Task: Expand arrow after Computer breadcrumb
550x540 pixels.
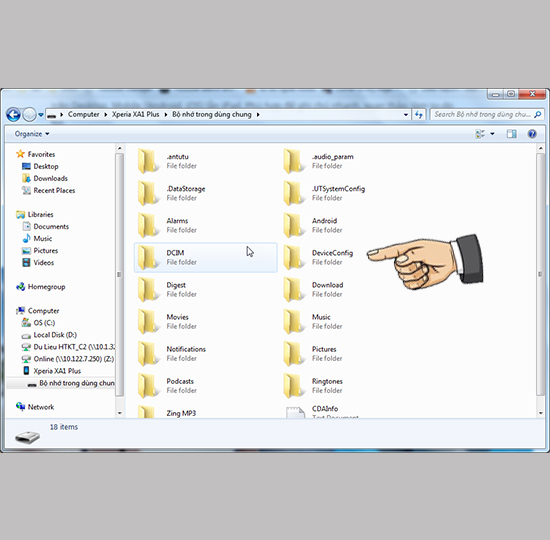Action: coord(106,115)
